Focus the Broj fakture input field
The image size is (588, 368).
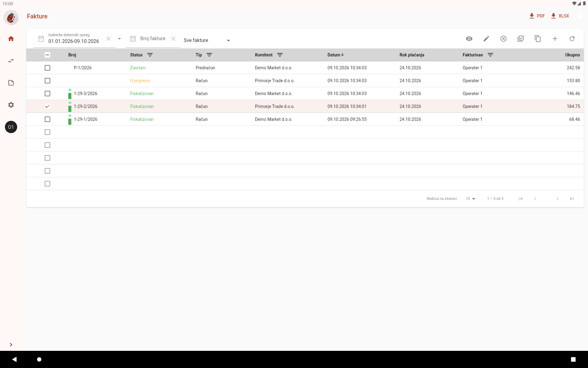pos(153,39)
